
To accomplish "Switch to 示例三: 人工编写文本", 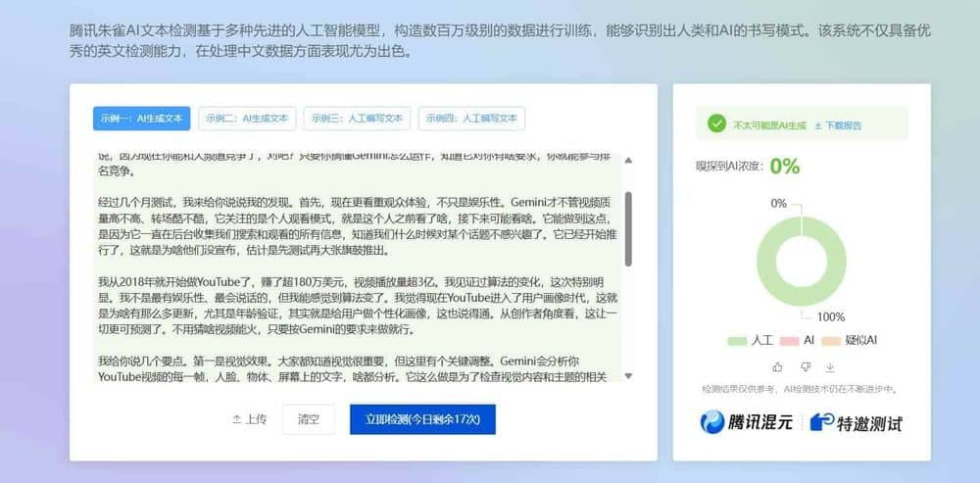I will pyautogui.click(x=357, y=118).
